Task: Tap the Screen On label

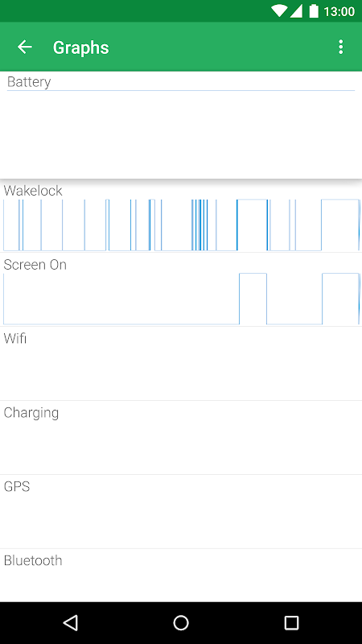Action: (x=35, y=265)
